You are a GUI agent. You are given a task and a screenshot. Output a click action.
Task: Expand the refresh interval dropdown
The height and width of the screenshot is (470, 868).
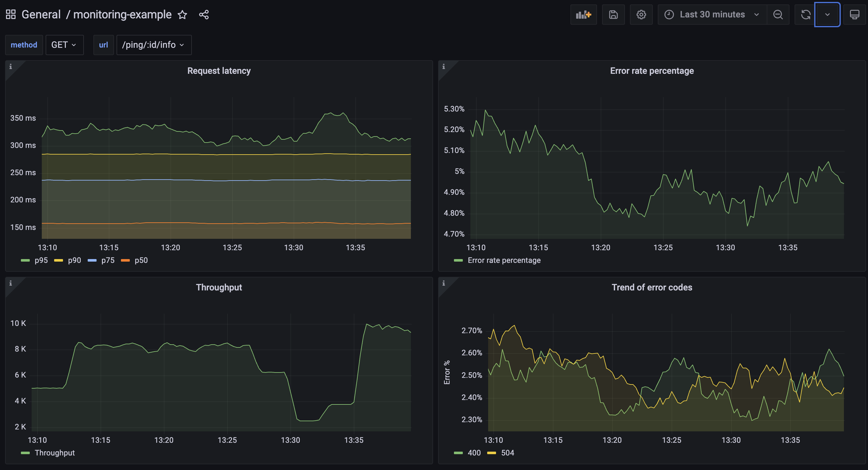827,15
